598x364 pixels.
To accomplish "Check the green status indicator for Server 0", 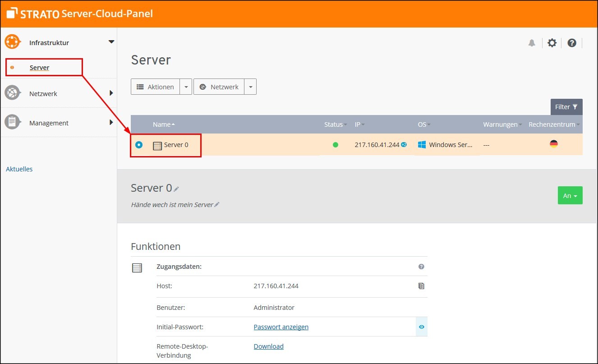I will [x=335, y=144].
